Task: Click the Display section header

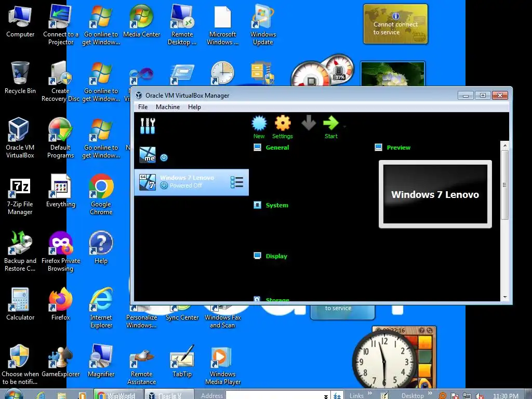Action: point(276,256)
